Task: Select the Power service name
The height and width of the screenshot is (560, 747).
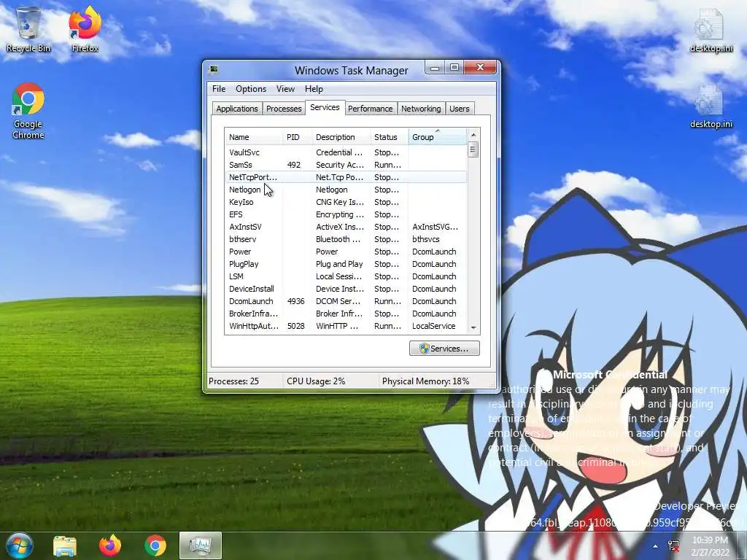Action: (x=239, y=252)
